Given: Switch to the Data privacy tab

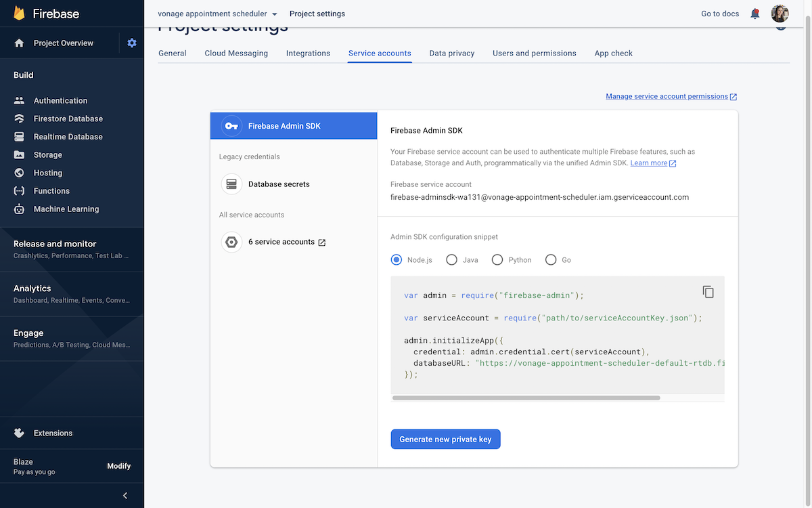Looking at the screenshot, I should pyautogui.click(x=452, y=53).
